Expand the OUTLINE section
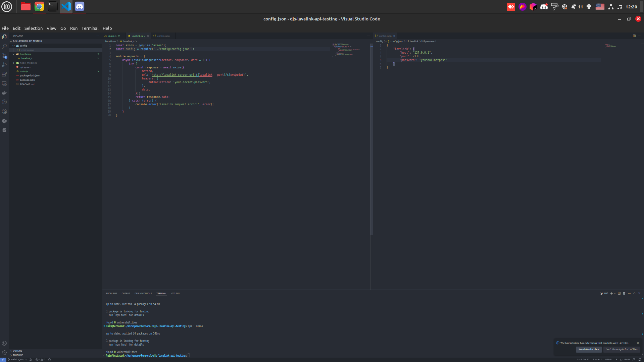The width and height of the screenshot is (644, 362). [17, 351]
